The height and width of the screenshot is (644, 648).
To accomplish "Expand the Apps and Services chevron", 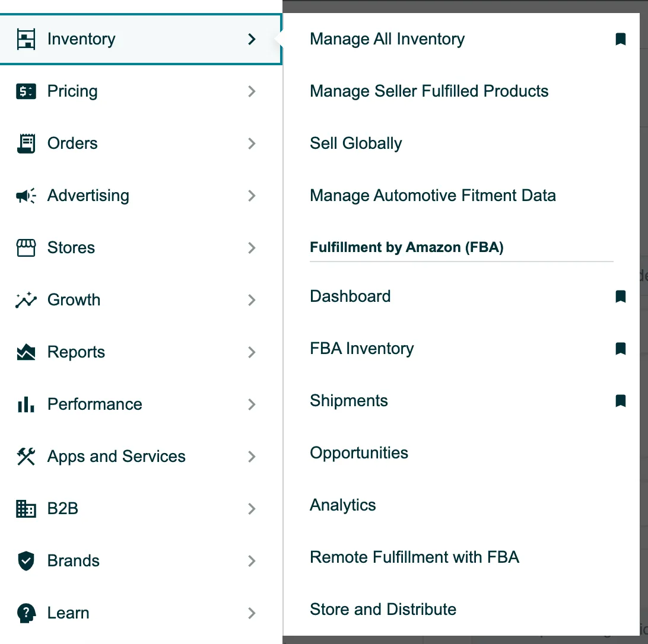I will [x=252, y=457].
